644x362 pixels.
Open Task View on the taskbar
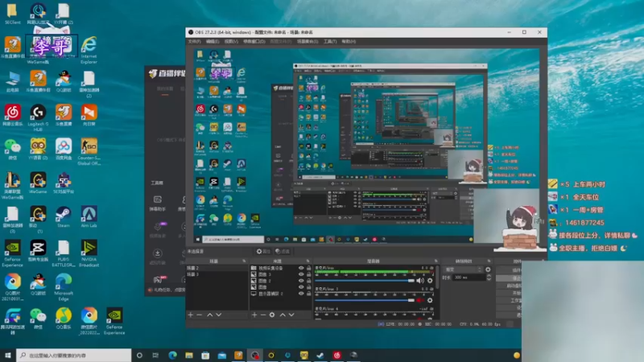pos(155,355)
